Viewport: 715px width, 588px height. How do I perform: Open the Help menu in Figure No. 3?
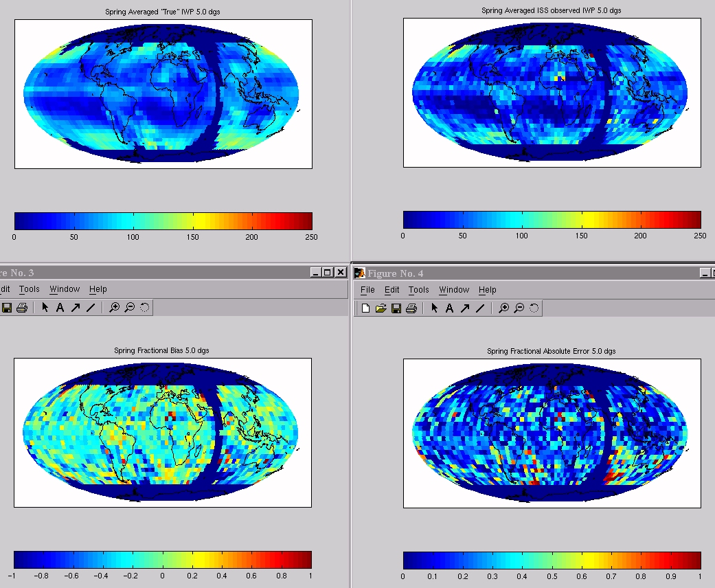pyautogui.click(x=98, y=289)
